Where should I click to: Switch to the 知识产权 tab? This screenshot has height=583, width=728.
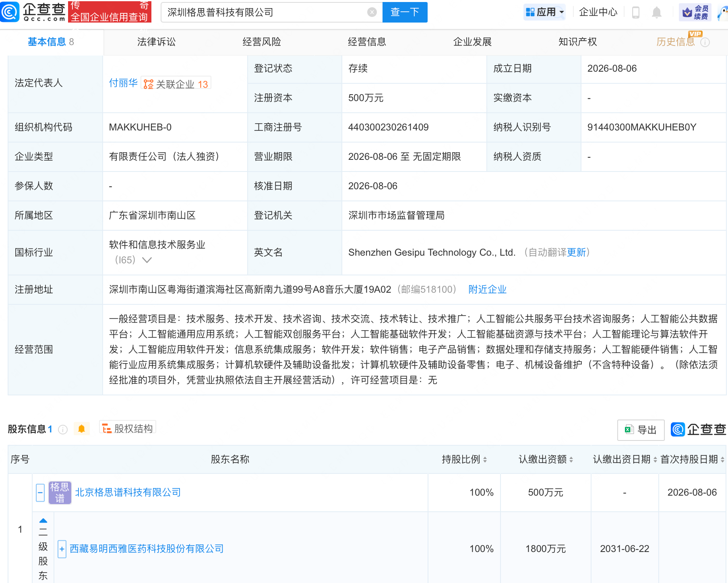point(577,42)
